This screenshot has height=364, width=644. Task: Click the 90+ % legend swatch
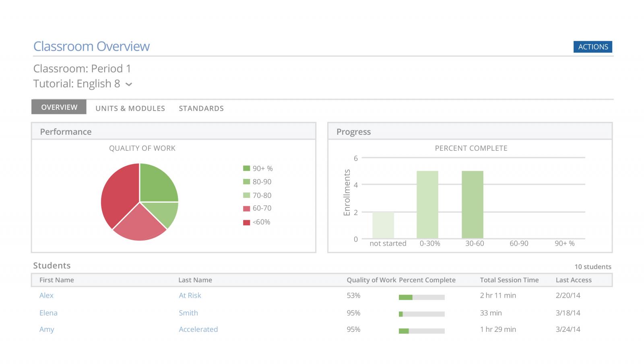pos(246,169)
